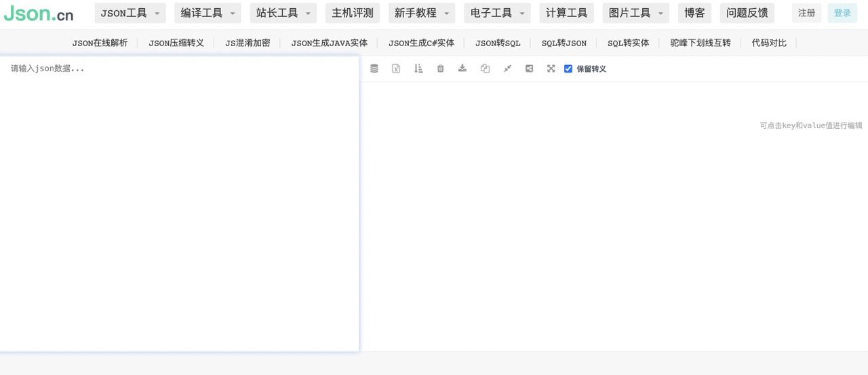
Task: Click the compress arrows icon
Action: pos(507,68)
